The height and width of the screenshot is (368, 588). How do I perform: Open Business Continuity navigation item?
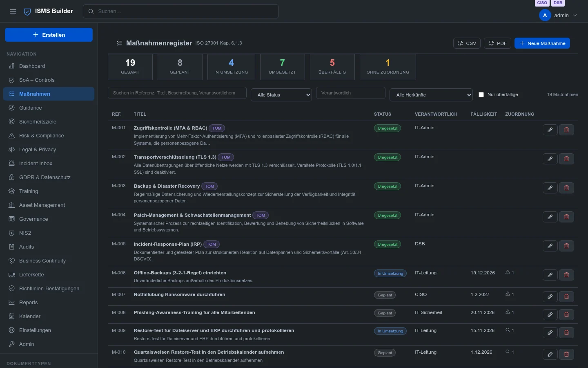[49, 261]
